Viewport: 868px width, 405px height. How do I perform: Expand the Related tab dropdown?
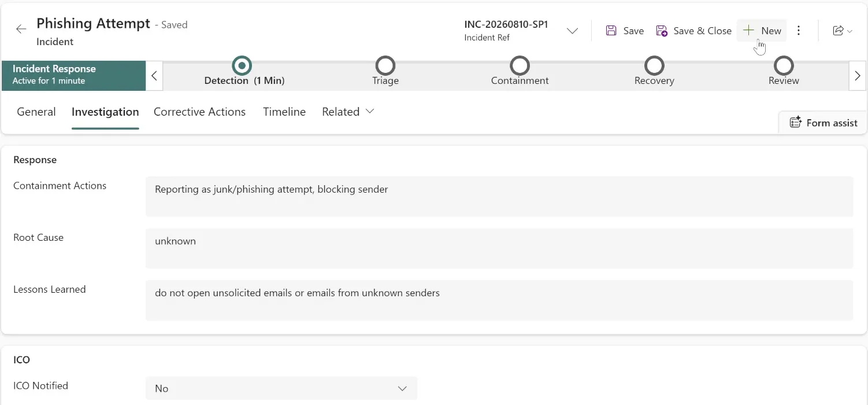[370, 111]
